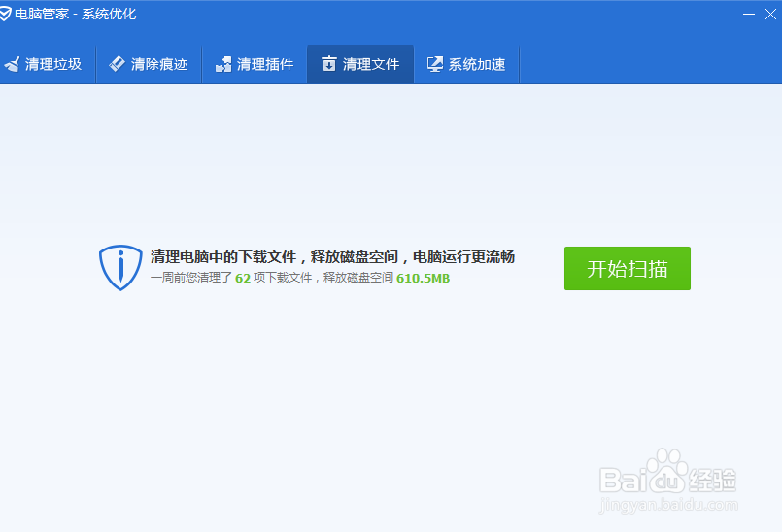
Task: Click the green 开始扫描 button
Action: point(627,268)
